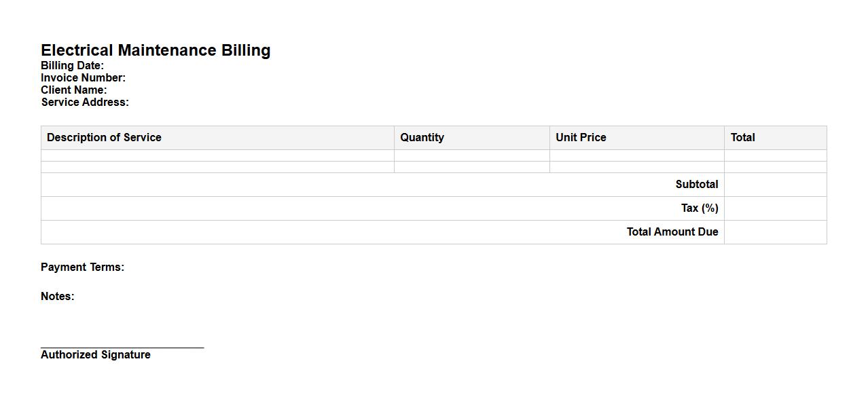Select the Tax (%) label

click(x=700, y=208)
